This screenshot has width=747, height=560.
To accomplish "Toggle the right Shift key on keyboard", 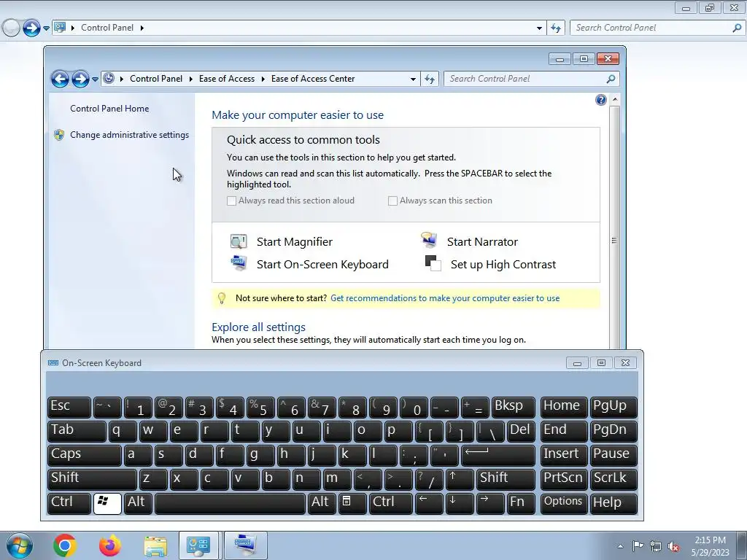I will [x=506, y=479].
